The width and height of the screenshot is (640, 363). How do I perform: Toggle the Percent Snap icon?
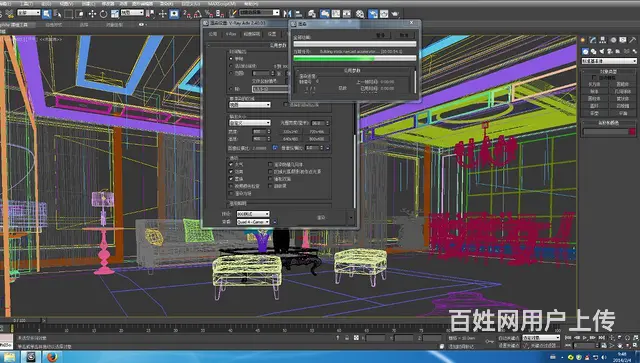coord(209,14)
